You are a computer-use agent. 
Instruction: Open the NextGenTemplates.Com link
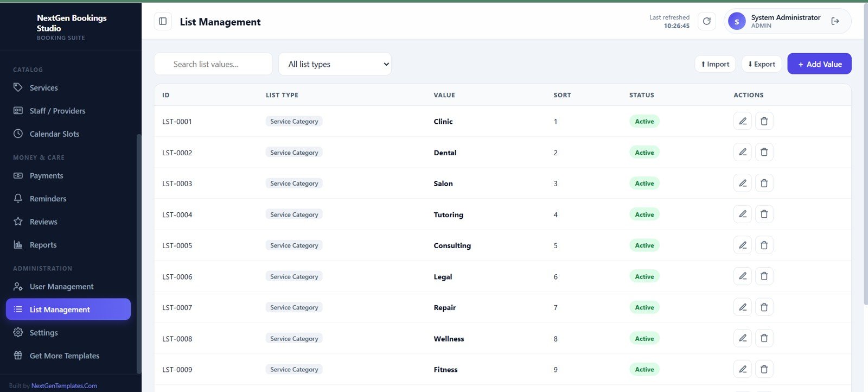(64, 385)
